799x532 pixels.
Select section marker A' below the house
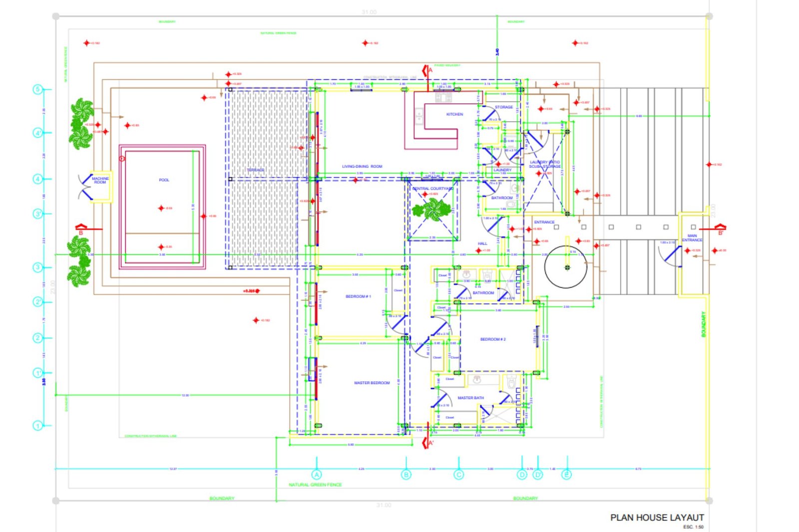pyautogui.click(x=428, y=443)
